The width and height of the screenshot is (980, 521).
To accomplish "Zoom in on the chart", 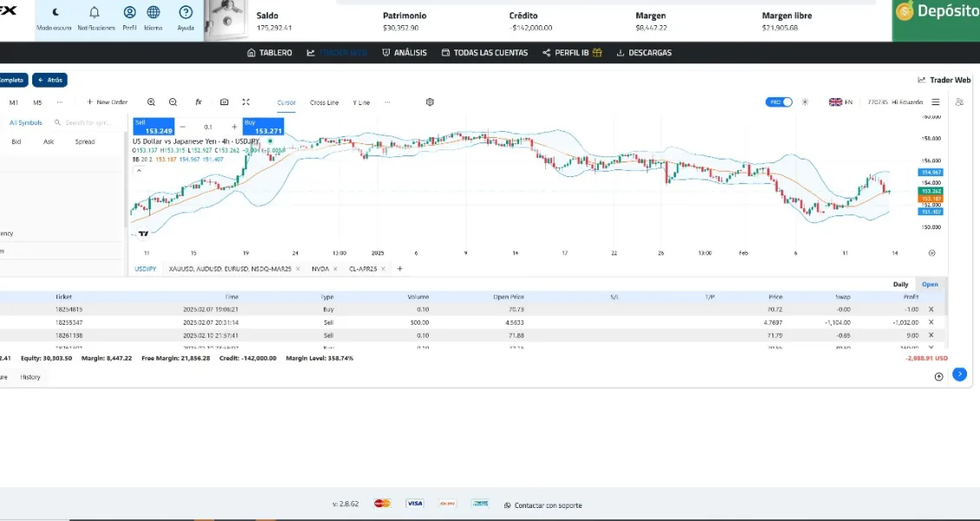I will 151,102.
